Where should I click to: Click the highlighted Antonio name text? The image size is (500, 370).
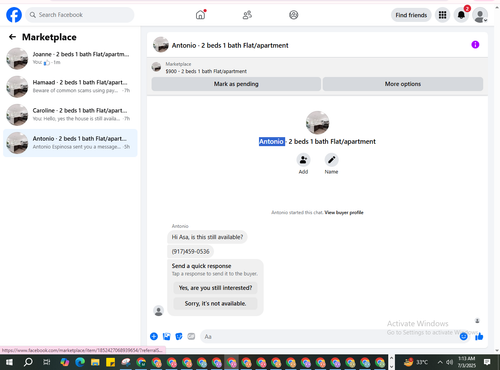(272, 142)
